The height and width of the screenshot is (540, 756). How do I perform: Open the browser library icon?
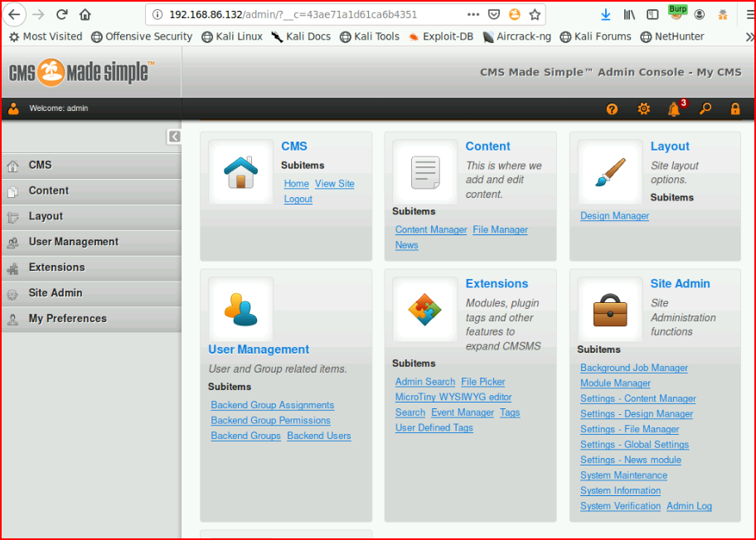(x=629, y=14)
